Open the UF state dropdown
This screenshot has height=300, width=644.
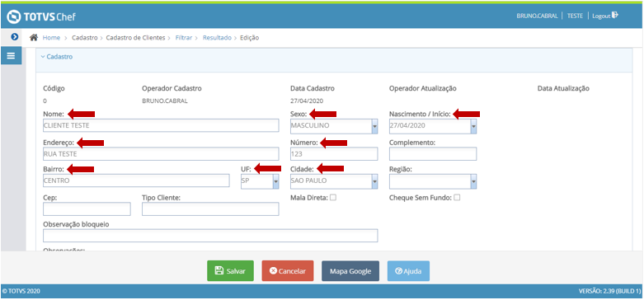pos(276,181)
